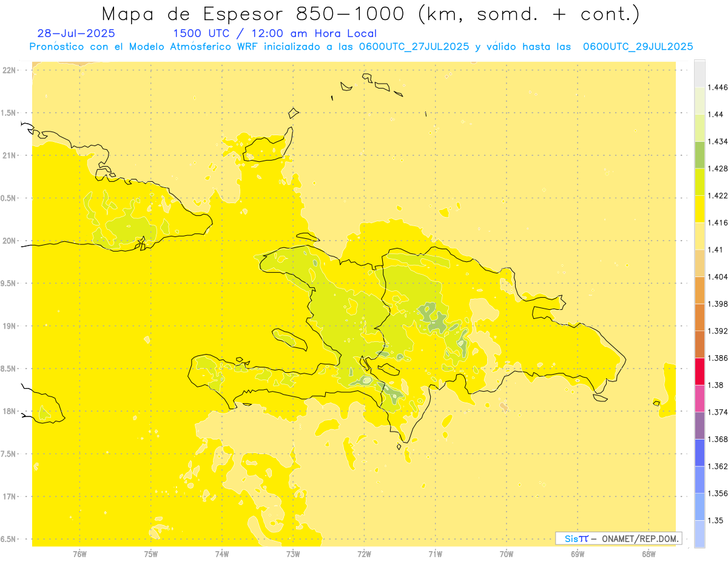Image resolution: width=728 pixels, height=562 pixels.
Task: Click the legend value '1.416'
Action: [718, 222]
